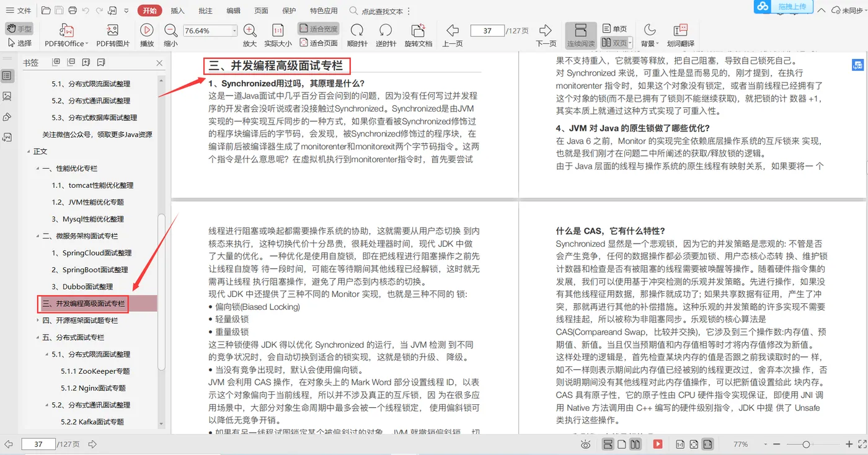Go to previous page (上一页)
Viewport: 868px width, 455px height.
[x=453, y=35]
